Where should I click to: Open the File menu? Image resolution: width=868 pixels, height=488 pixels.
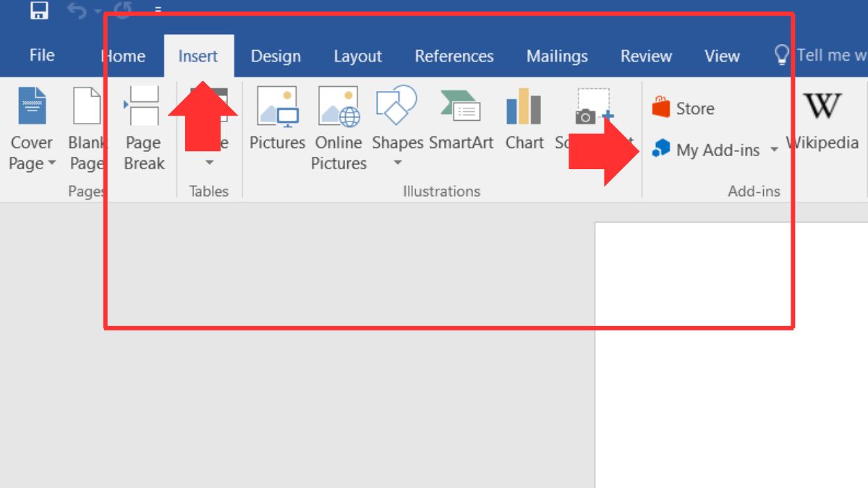coord(42,56)
